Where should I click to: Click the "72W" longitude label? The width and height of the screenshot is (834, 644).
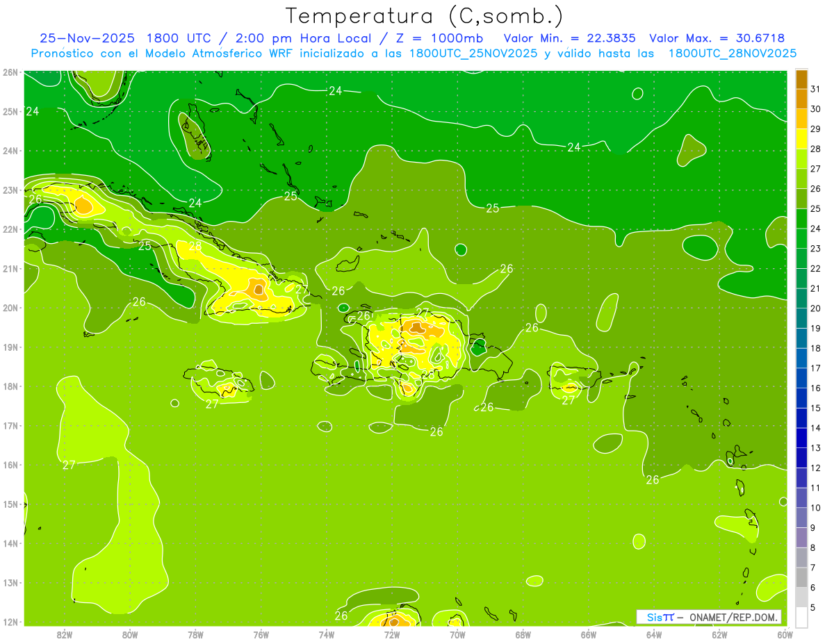[x=392, y=634]
